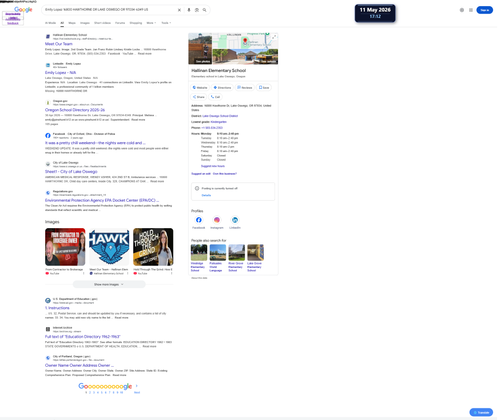Click the Directions button

tap(222, 88)
